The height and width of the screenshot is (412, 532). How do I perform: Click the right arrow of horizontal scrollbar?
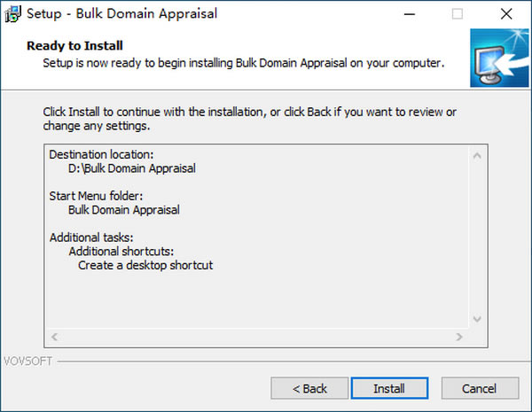click(459, 337)
